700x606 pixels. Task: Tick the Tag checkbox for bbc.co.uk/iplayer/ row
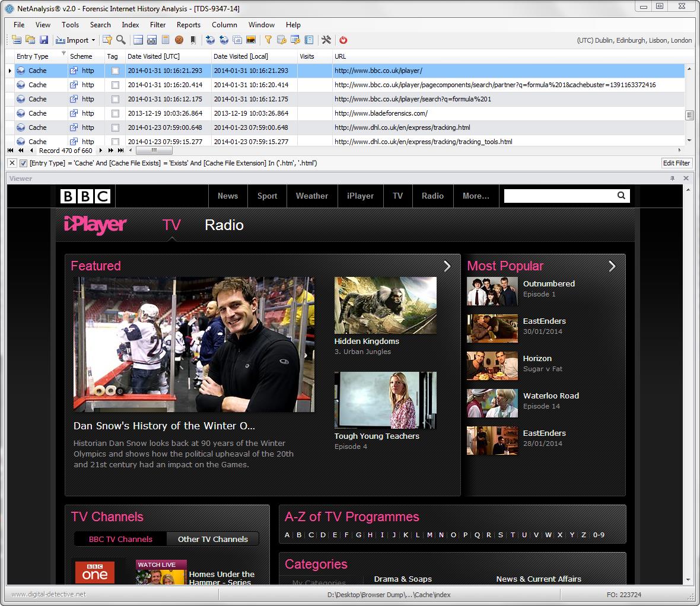[115, 71]
